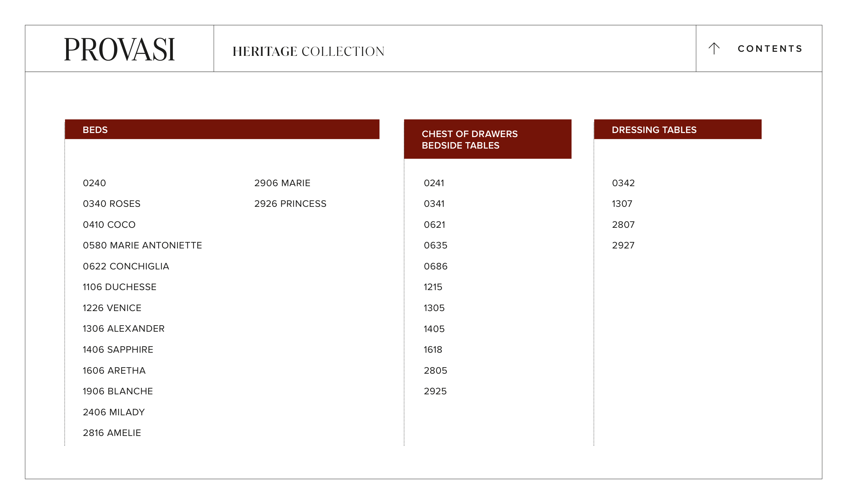Image resolution: width=847 pixels, height=504 pixels.
Task: Open the 0622 CONCHIGLIA entry
Action: point(126,267)
